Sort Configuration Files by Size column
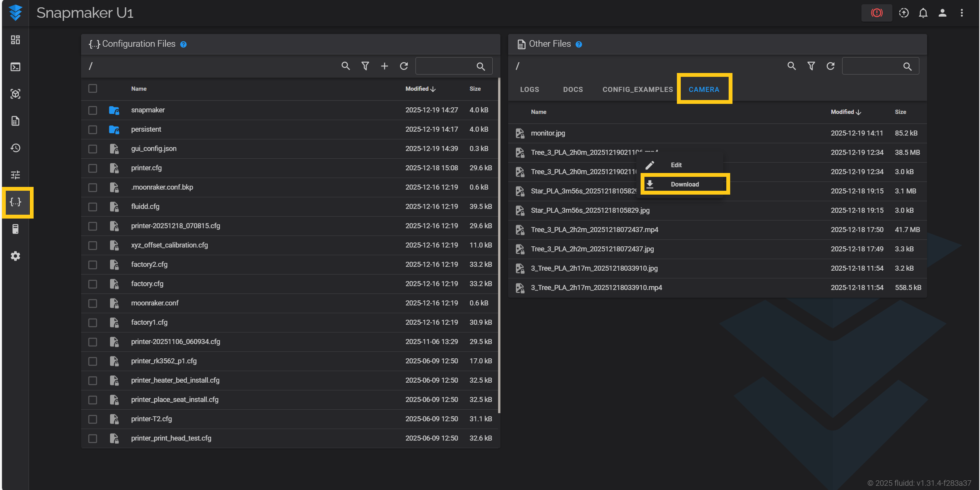980x490 pixels. coord(475,89)
